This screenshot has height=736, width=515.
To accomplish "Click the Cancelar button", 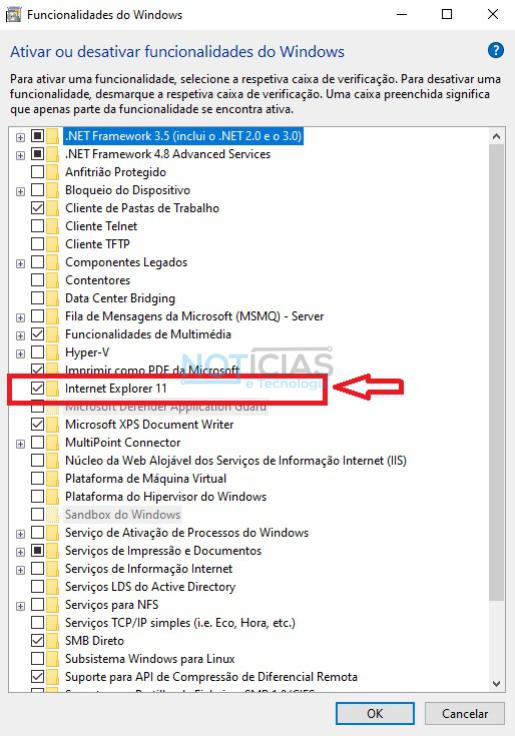I will [x=465, y=713].
